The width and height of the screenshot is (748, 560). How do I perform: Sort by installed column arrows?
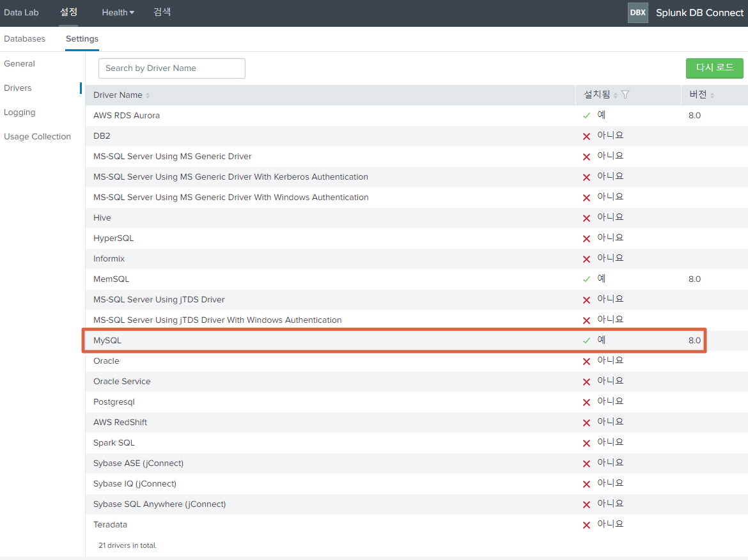point(616,95)
